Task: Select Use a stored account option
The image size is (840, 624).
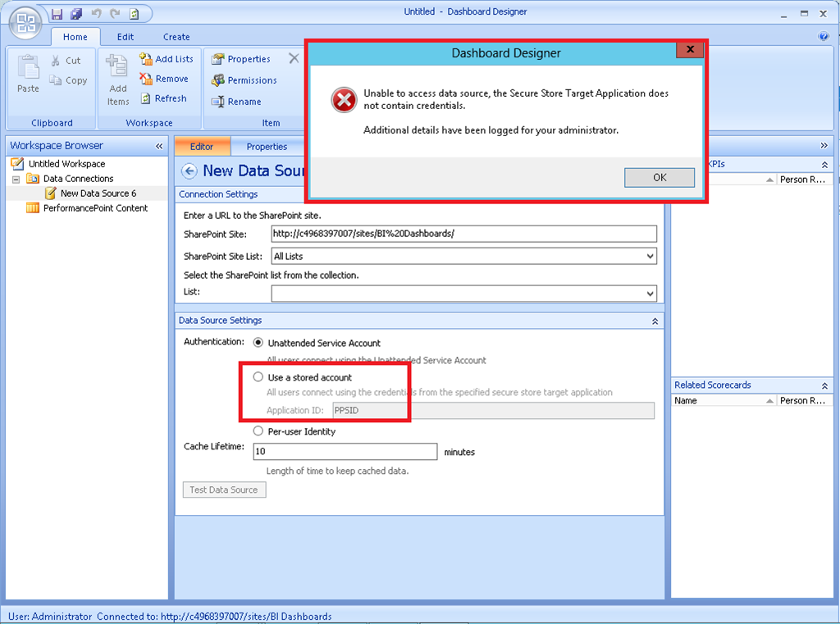Action: (x=258, y=377)
